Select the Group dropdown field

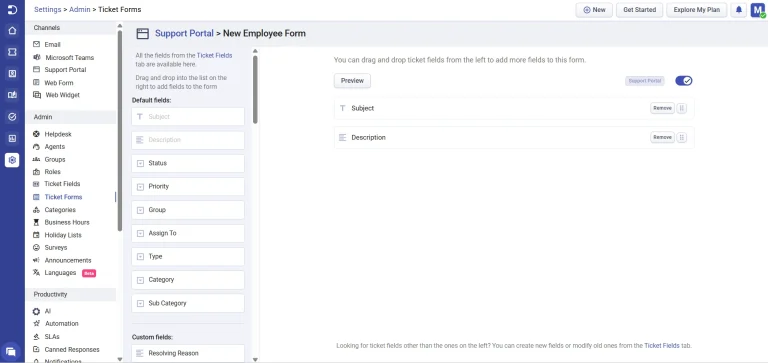188,210
